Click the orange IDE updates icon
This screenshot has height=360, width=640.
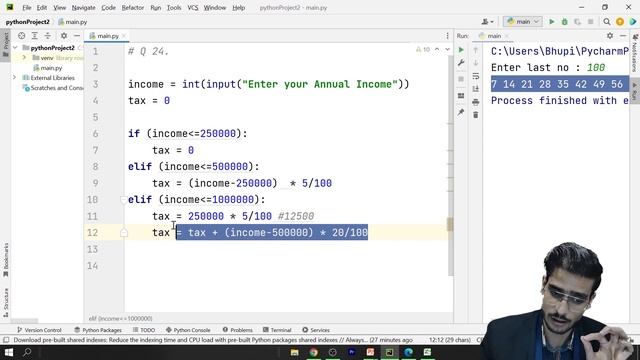620,22
